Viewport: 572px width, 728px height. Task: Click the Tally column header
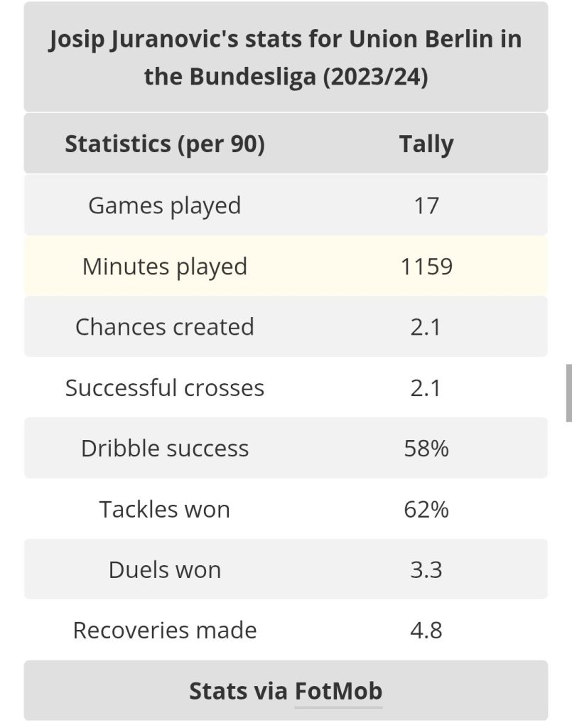pyautogui.click(x=426, y=144)
